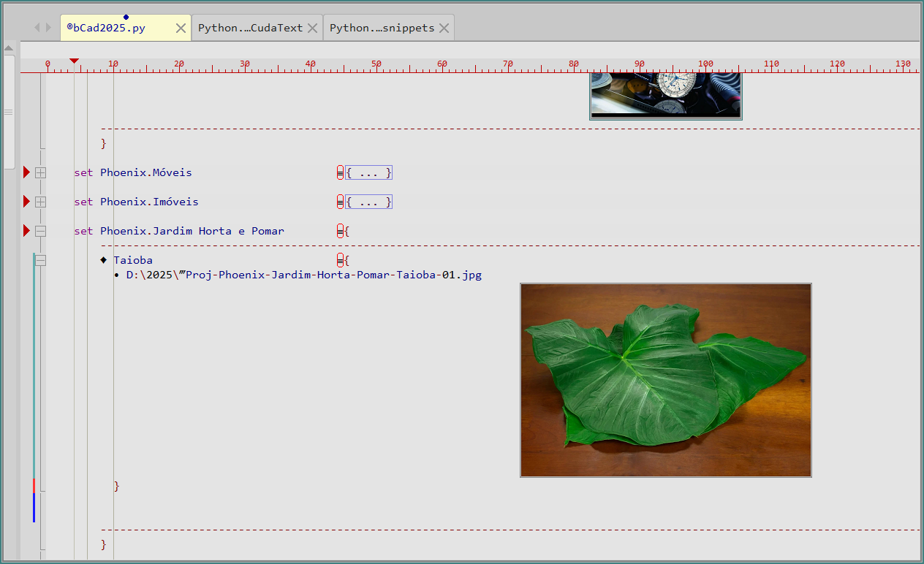Viewport: 924px width, 564px height.
Task: Collapse the Taioba fold block
Action: coord(41,260)
